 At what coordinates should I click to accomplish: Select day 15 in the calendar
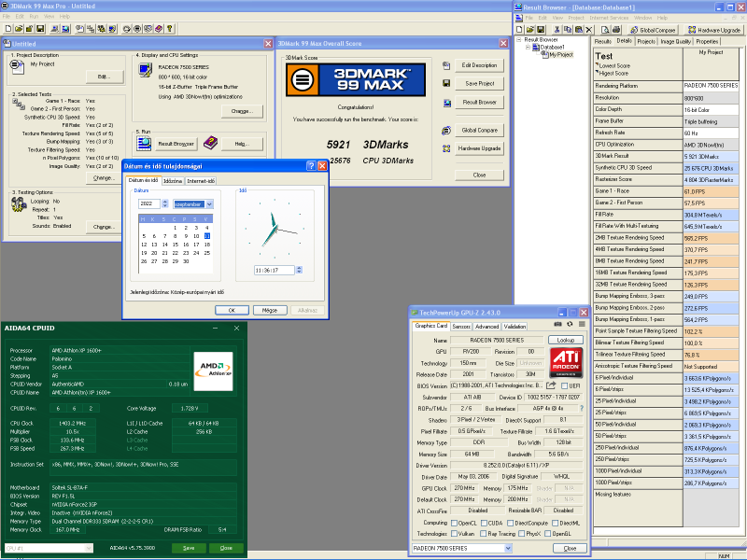click(176, 245)
